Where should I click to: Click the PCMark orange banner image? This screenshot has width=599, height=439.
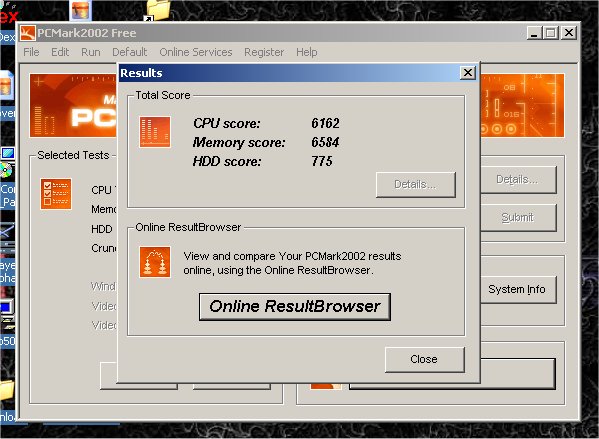[x=73, y=105]
